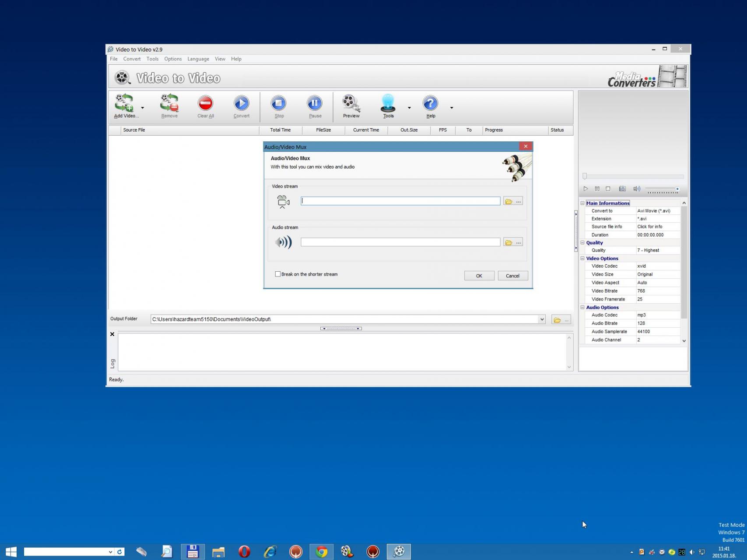Click snapshot camera icon in preview player
The height and width of the screenshot is (560, 747).
(x=622, y=189)
